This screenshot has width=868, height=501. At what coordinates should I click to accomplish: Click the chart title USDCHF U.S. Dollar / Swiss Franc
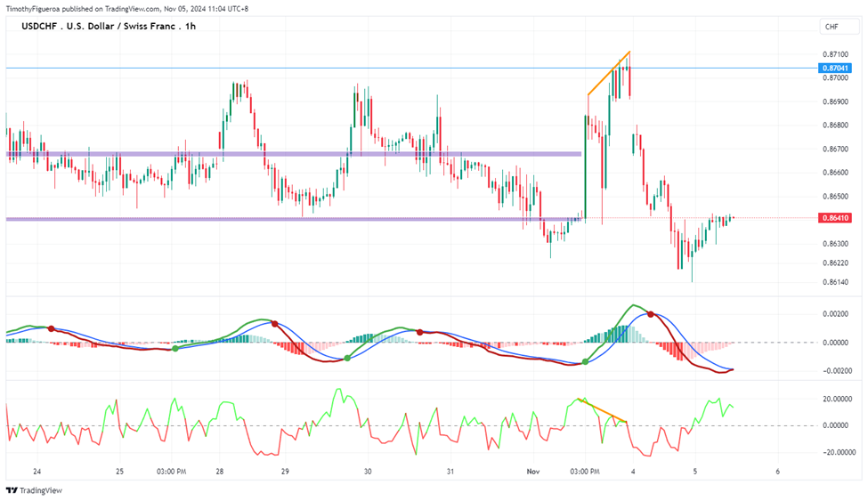coord(109,26)
